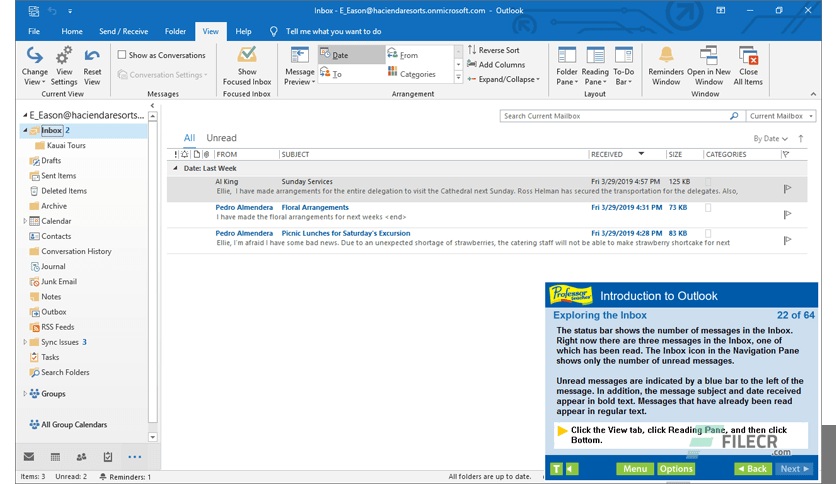Switch to the Home tab

point(72,31)
